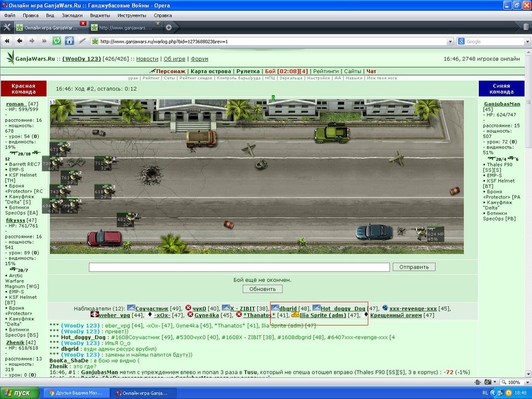Open player GanjubasMan profile link

tap(502, 103)
